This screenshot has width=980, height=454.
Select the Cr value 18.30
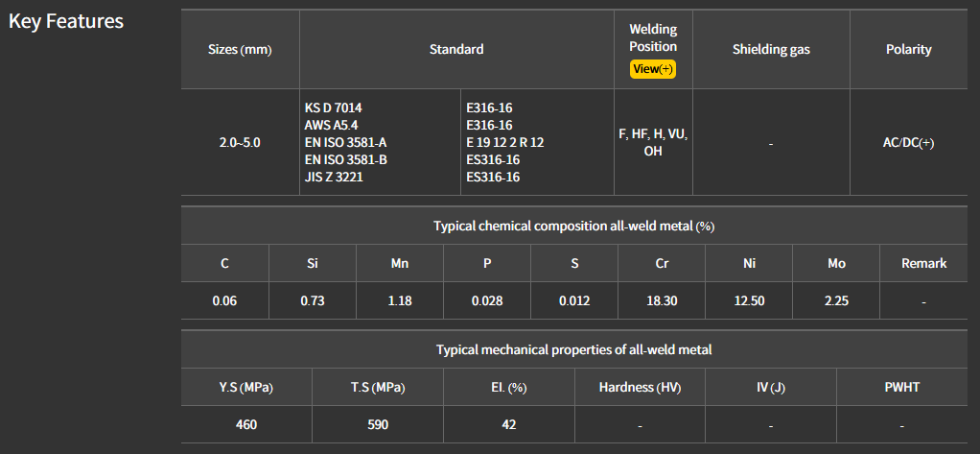click(x=662, y=300)
